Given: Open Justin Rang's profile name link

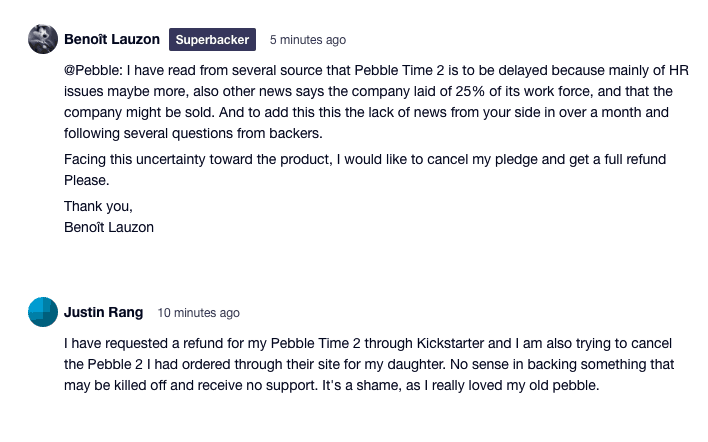Looking at the screenshot, I should pyautogui.click(x=104, y=312).
